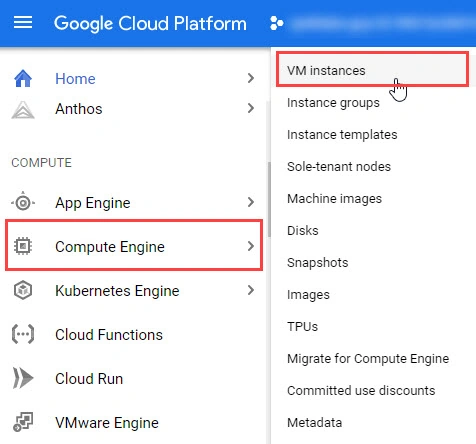Viewport: 476px width, 444px height.
Task: Open TPUs
Action: pos(303,327)
